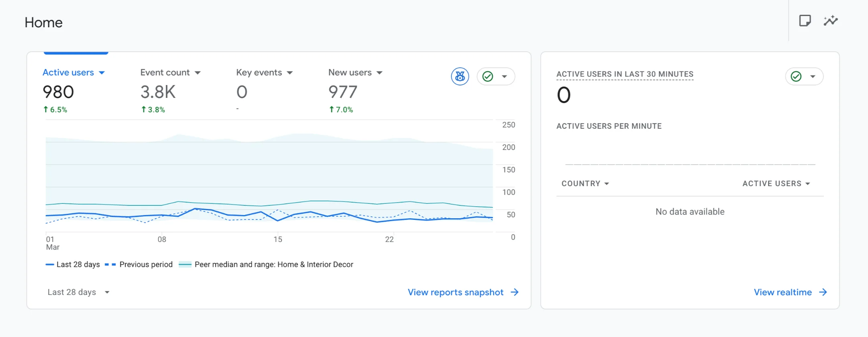Select the Event count value 3.8K

(158, 92)
